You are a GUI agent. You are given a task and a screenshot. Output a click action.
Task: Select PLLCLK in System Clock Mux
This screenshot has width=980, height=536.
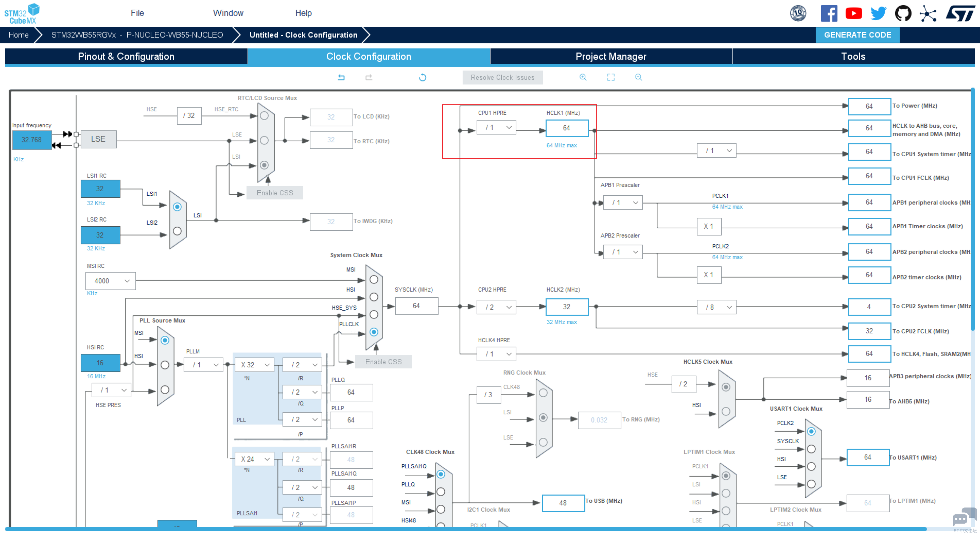[x=374, y=332]
